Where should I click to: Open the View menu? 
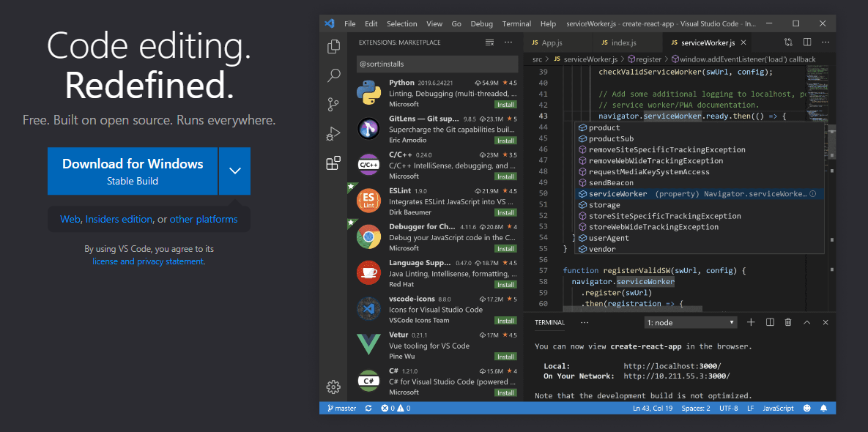[x=434, y=23]
